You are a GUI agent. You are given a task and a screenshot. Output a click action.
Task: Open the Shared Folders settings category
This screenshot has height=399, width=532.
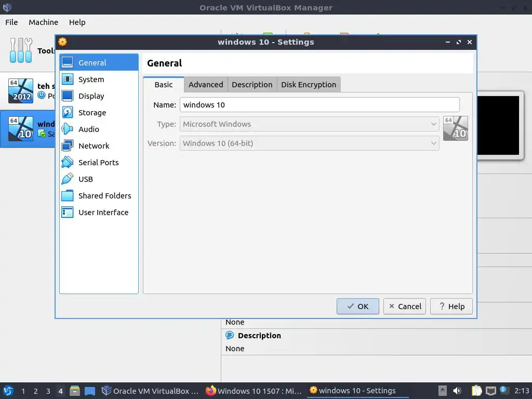pyautogui.click(x=99, y=195)
